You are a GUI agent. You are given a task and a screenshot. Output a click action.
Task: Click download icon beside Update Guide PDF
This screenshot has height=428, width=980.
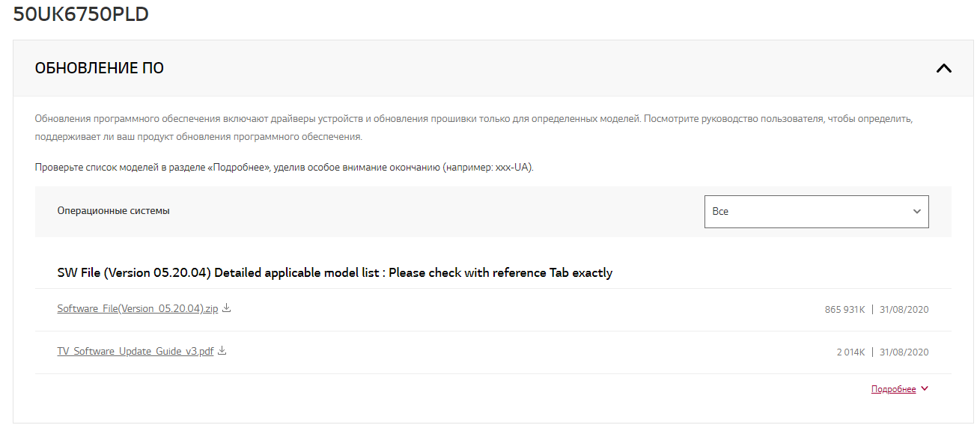[222, 350]
